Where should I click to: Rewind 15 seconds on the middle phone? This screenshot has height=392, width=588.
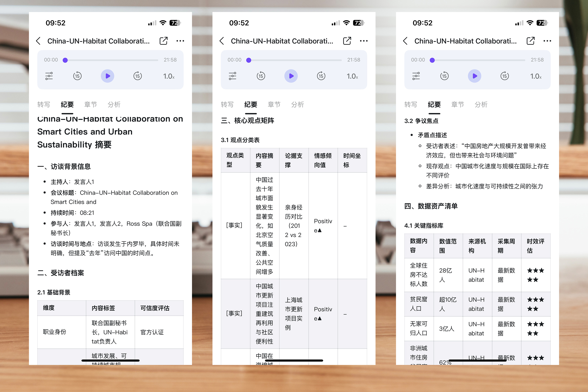(261, 76)
